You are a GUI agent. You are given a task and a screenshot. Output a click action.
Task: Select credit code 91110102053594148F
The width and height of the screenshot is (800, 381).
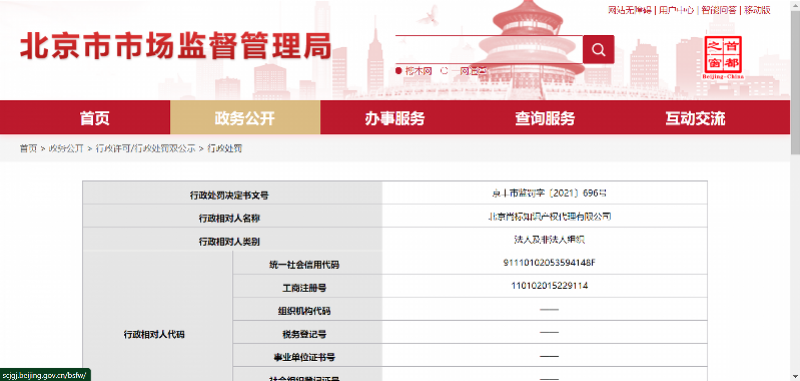coord(549,263)
